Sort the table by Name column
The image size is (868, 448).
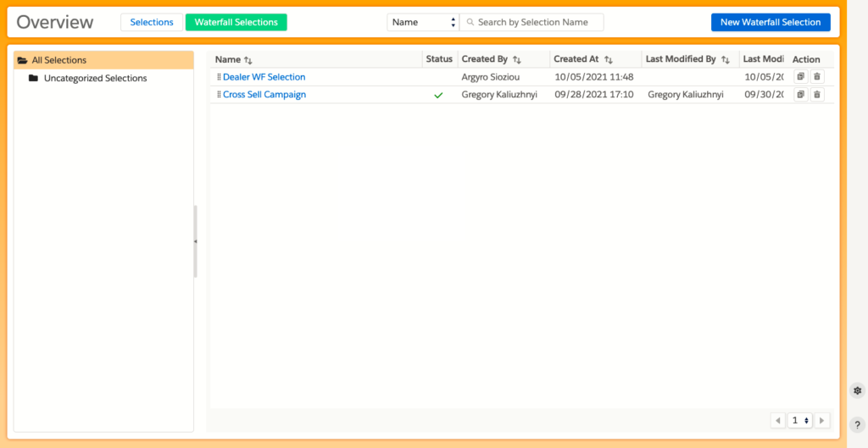click(248, 60)
